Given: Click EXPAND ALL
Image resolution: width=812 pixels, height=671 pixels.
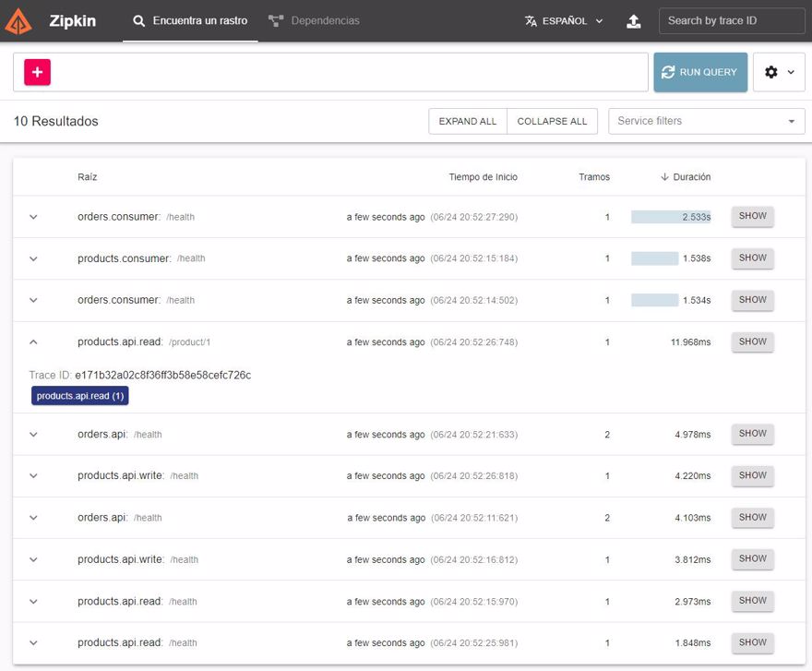Looking at the screenshot, I should [x=468, y=121].
